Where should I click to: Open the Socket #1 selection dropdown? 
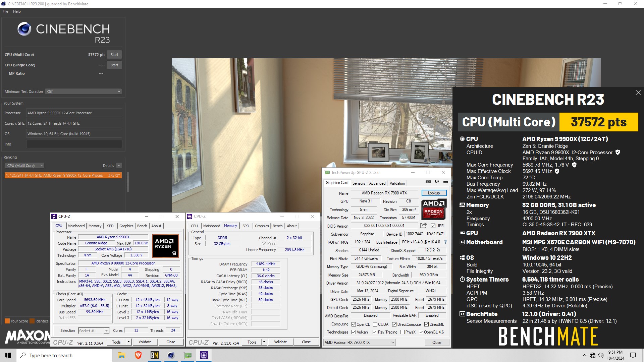tap(94, 330)
